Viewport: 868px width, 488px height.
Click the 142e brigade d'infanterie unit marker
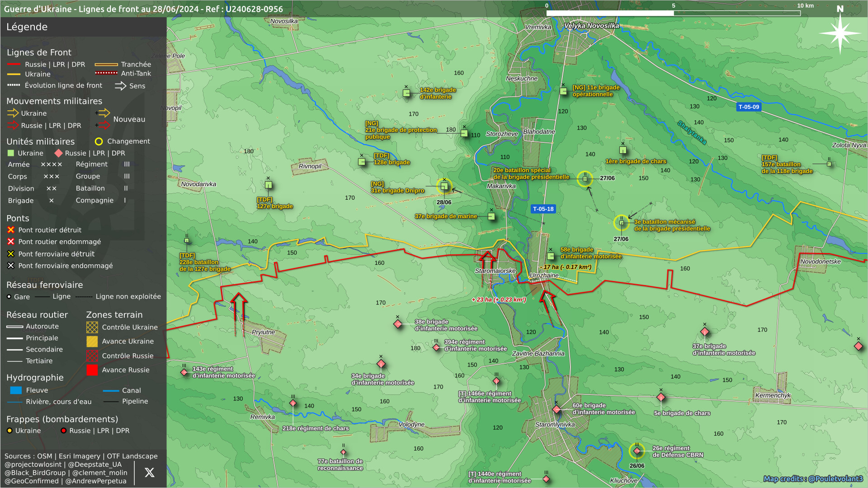click(406, 93)
